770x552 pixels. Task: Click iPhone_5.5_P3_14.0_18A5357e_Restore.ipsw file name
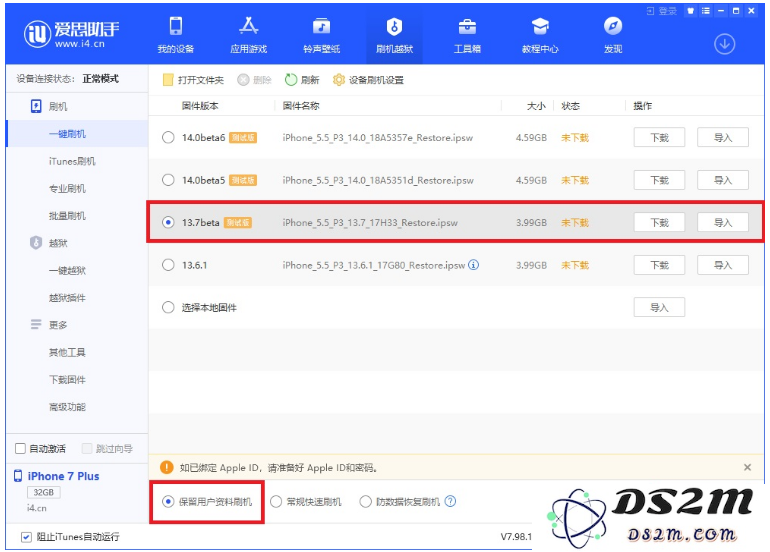378,138
